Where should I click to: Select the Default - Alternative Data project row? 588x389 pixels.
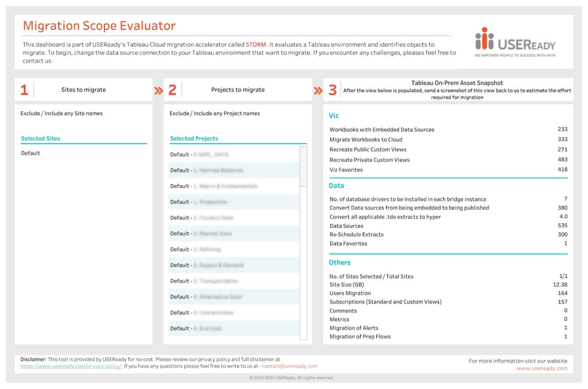(234, 297)
